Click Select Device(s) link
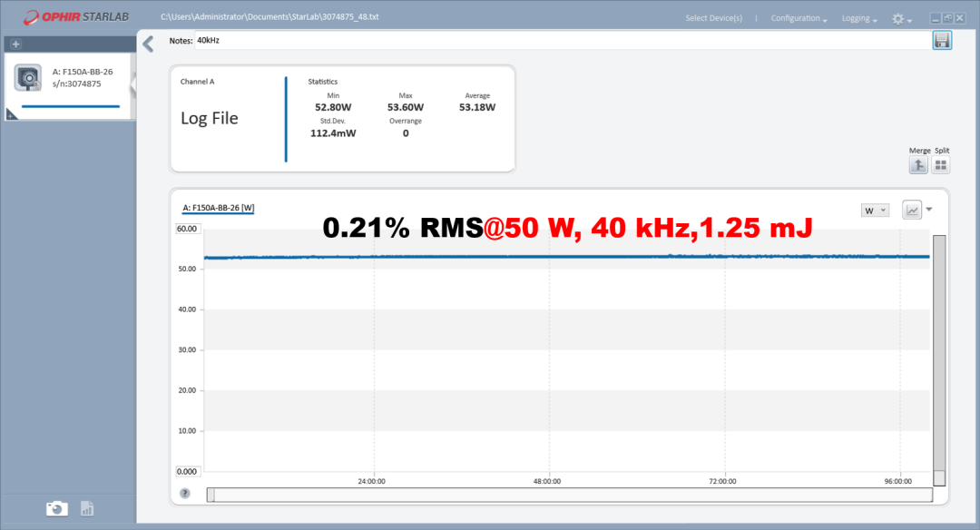The width and height of the screenshot is (980, 530). click(714, 18)
